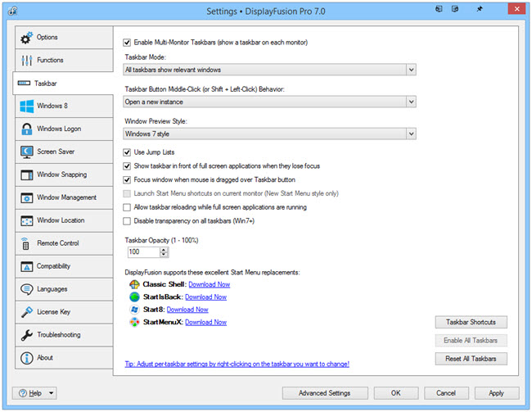Open Advanced Settings
The height and width of the screenshot is (412, 532).
point(325,393)
